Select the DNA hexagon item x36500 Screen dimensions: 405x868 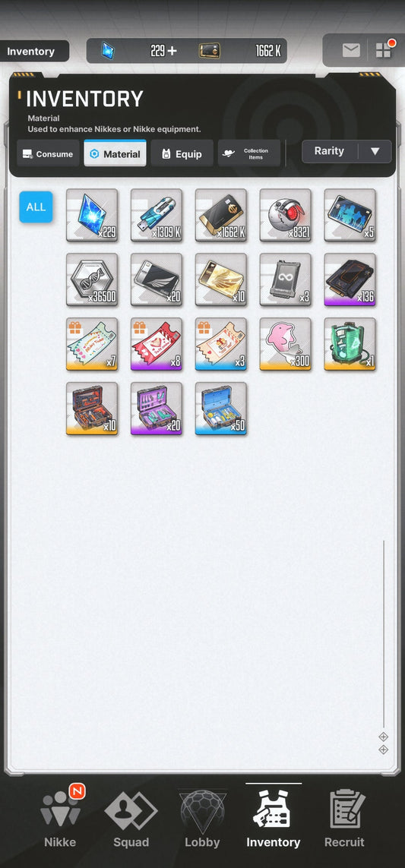tap(92, 279)
